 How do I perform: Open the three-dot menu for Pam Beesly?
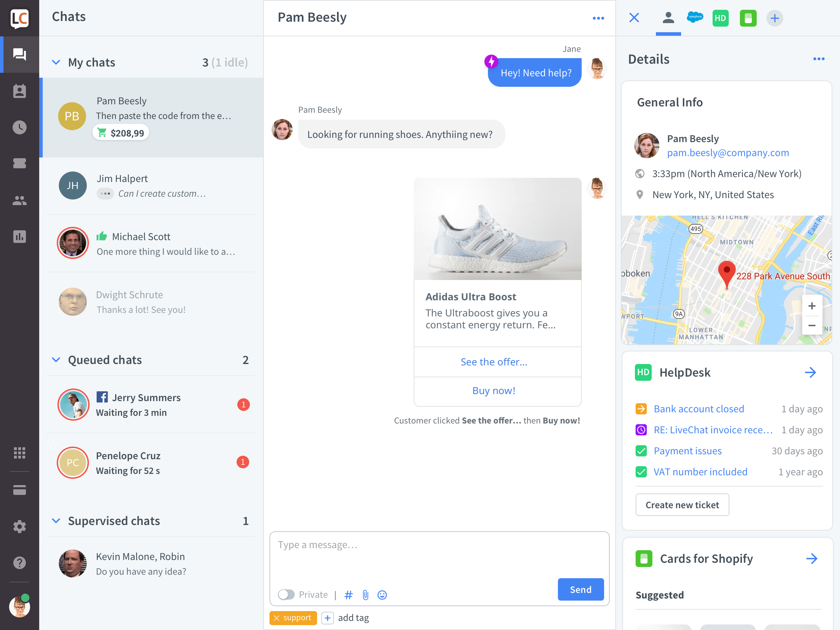[598, 18]
